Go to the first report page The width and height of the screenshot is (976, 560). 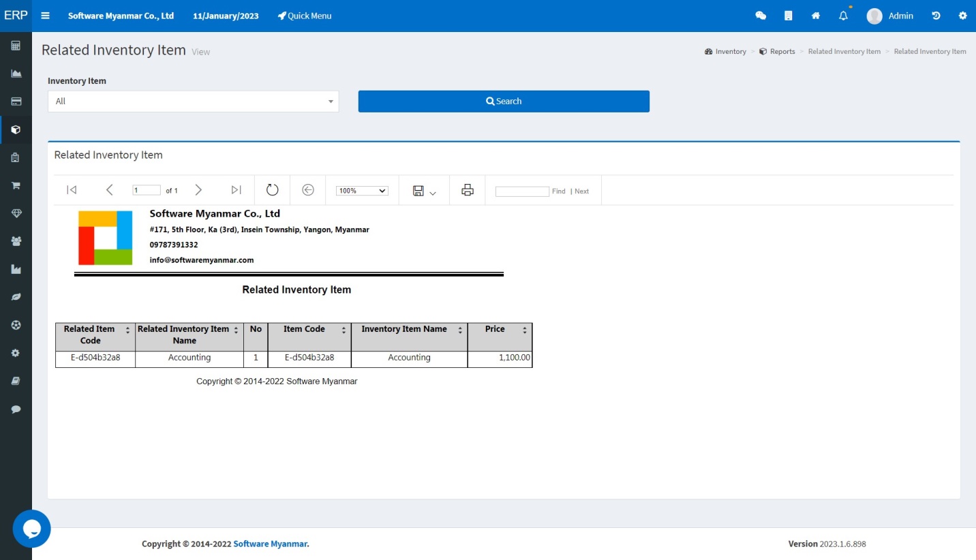(x=72, y=190)
